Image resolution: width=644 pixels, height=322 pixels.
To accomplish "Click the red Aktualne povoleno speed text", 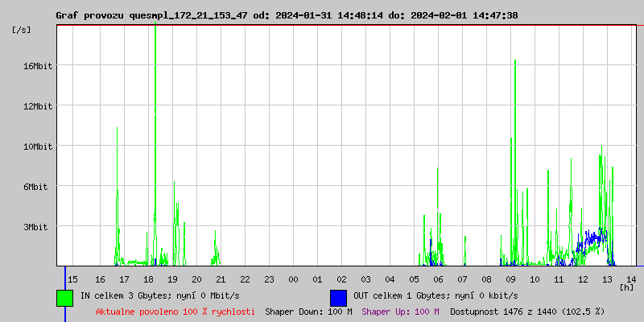I will coord(175,311).
